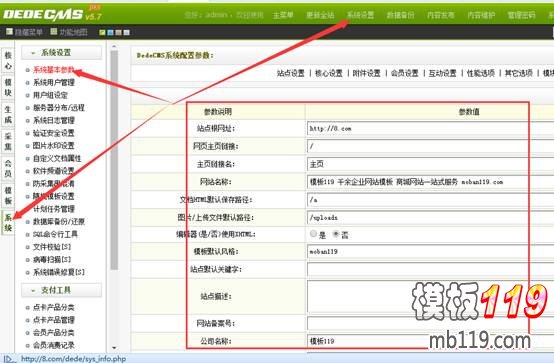Click the 网站名称 input field

coord(431,182)
